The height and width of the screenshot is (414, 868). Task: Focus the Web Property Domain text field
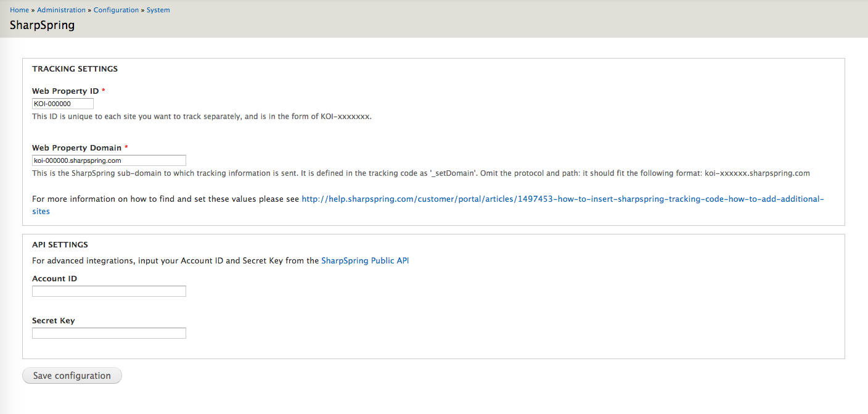point(109,160)
